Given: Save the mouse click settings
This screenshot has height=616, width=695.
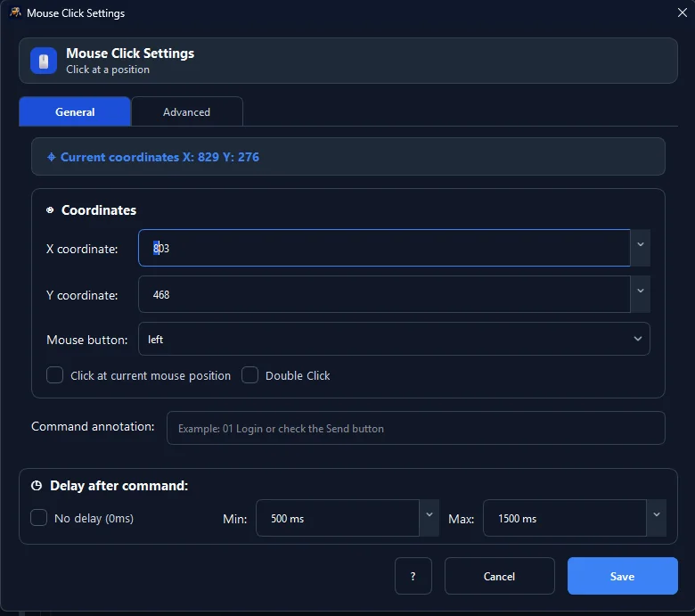Looking at the screenshot, I should tap(622, 576).
